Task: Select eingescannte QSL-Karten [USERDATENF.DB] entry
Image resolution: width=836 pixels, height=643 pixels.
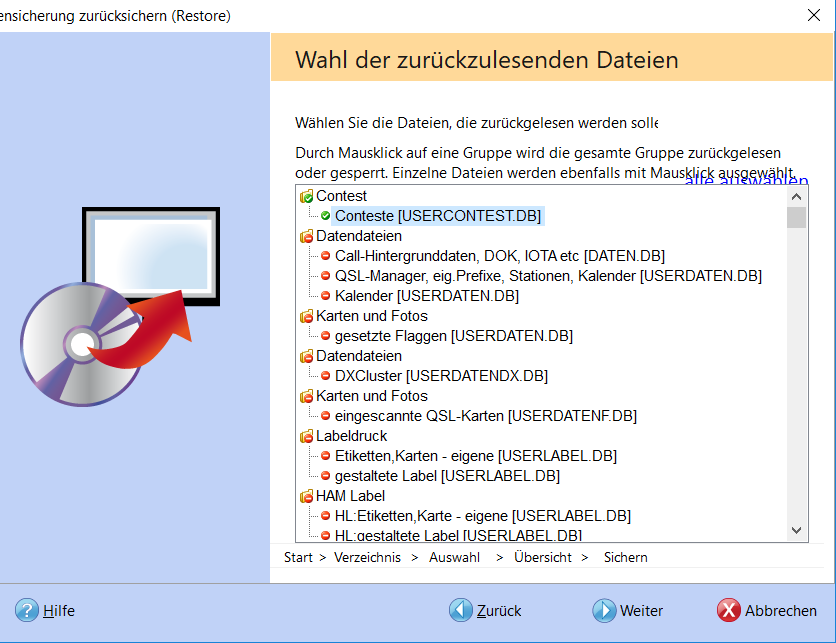Action: tap(486, 416)
